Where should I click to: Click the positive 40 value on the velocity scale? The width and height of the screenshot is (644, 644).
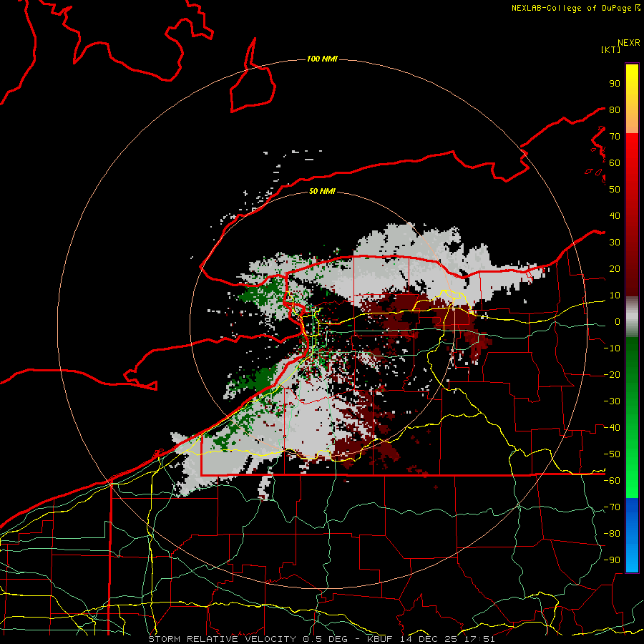pyautogui.click(x=615, y=215)
